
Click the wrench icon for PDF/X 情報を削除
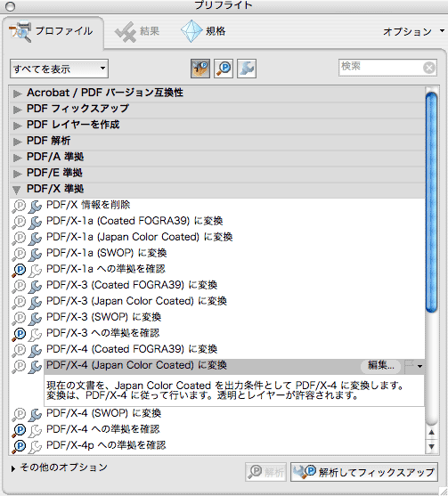pyautogui.click(x=35, y=207)
